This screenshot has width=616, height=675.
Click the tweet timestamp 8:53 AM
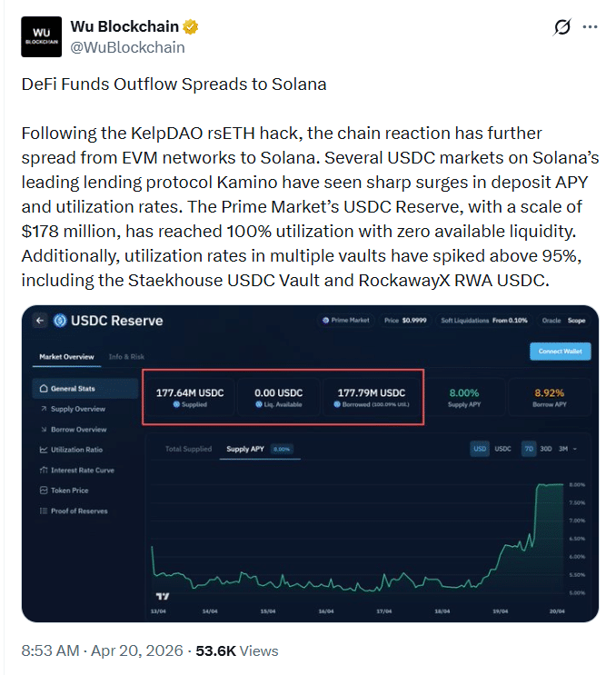pyautogui.click(x=51, y=650)
